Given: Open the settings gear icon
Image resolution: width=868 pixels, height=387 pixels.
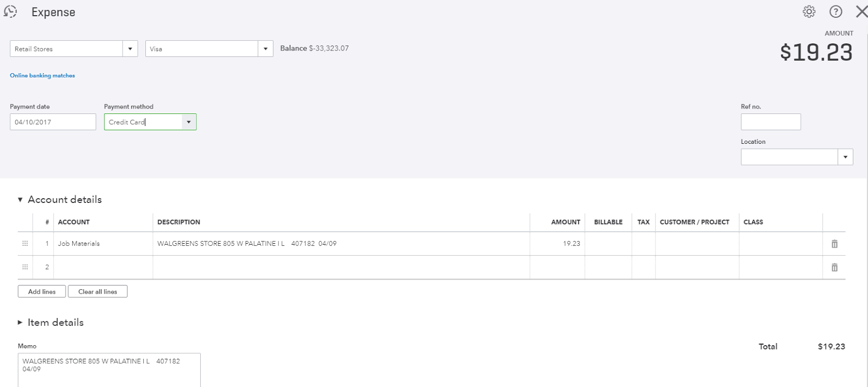Looking at the screenshot, I should (809, 11).
